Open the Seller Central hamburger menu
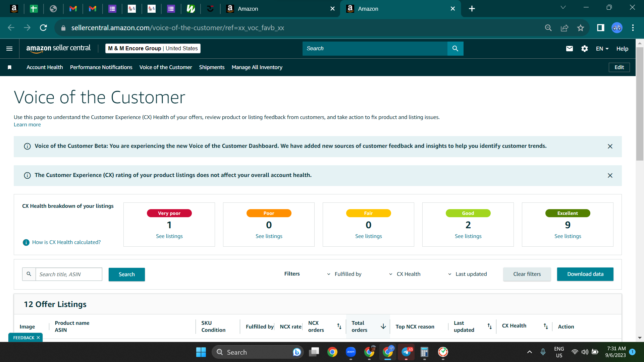The width and height of the screenshot is (644, 362). tap(9, 49)
